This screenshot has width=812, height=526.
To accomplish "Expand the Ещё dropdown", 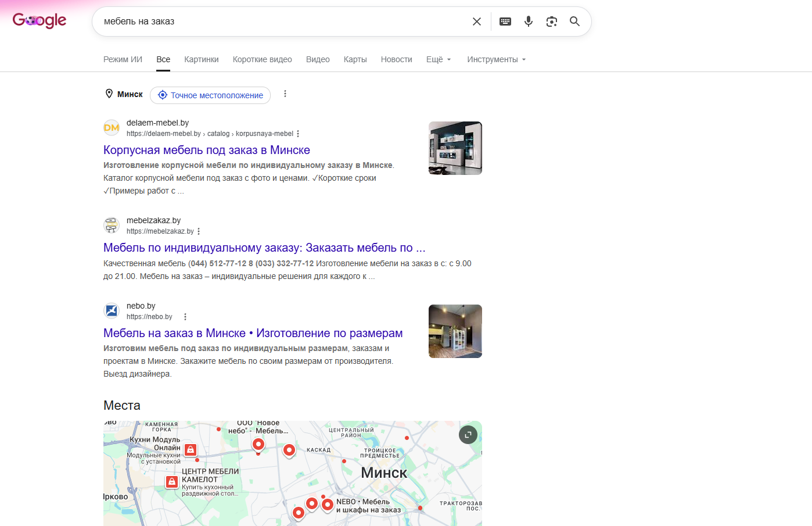I will coord(439,59).
